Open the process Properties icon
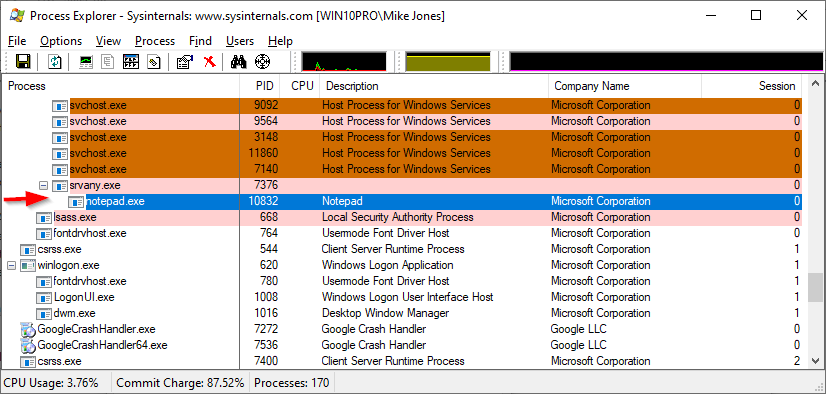 [x=185, y=62]
